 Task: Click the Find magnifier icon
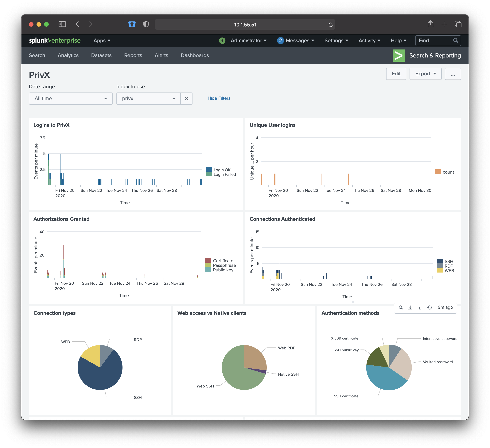[455, 40]
